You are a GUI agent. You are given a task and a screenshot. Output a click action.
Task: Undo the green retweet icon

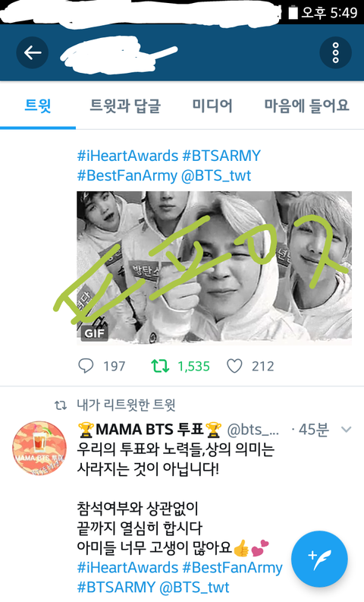click(160, 366)
